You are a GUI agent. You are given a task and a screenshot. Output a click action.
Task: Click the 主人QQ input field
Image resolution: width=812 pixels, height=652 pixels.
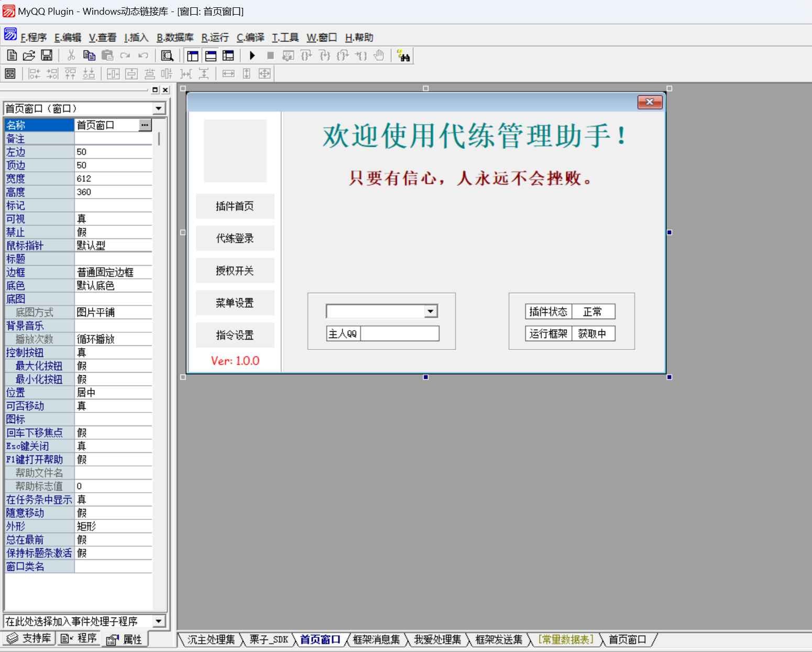(400, 333)
